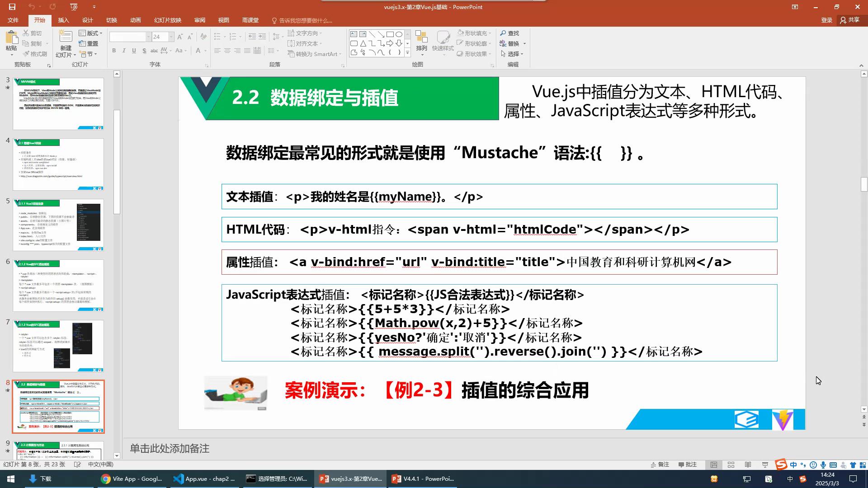Click the Save icon in quick access toolbar
868x488 pixels.
[12, 7]
